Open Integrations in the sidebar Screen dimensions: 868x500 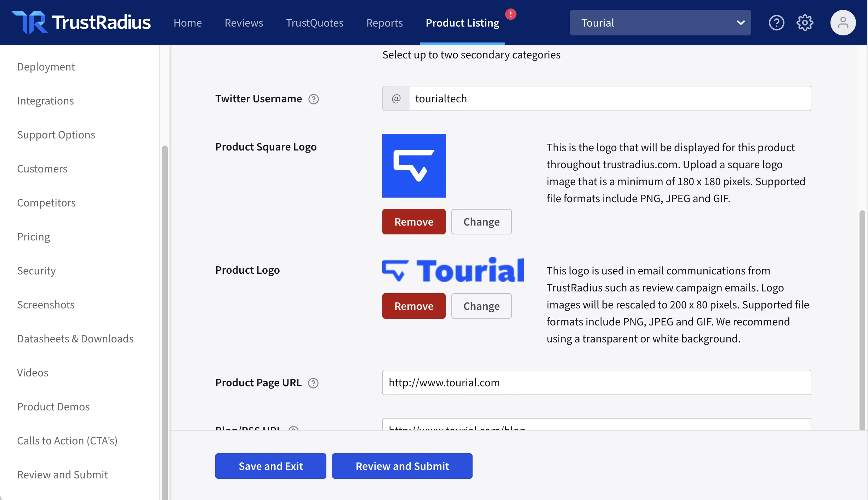coord(45,101)
